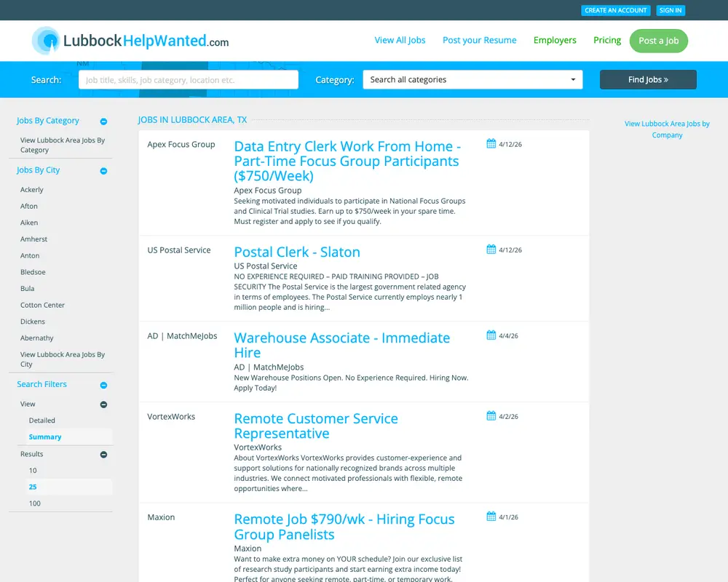Open Bledsoe city jobs
Image resolution: width=728 pixels, height=582 pixels.
[33, 272]
